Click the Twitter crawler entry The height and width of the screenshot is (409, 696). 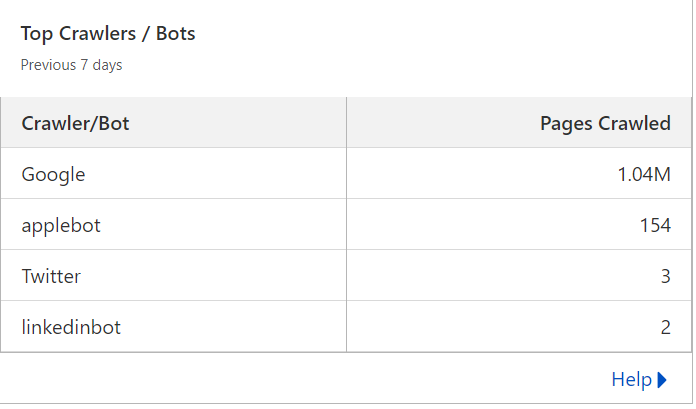51,276
